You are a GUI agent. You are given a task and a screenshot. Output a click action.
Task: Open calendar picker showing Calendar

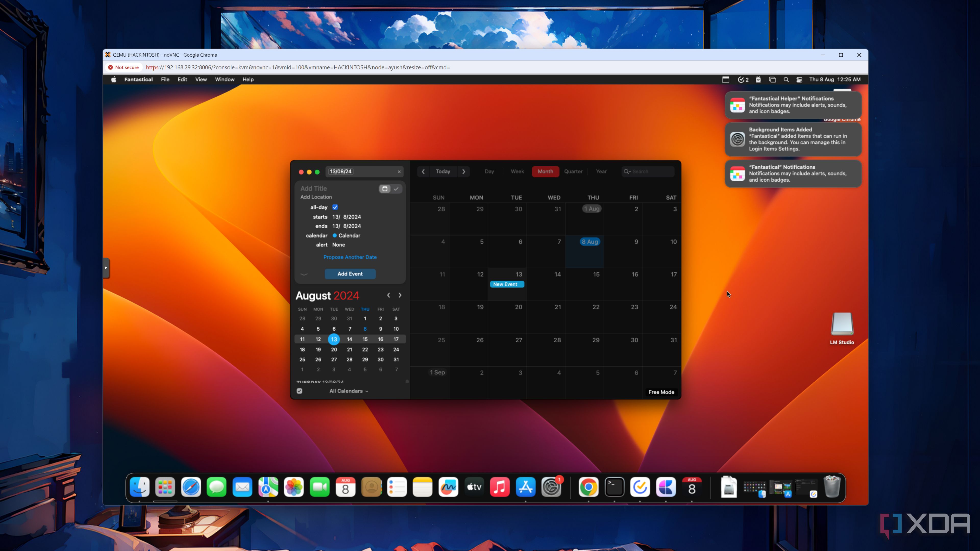[346, 235]
